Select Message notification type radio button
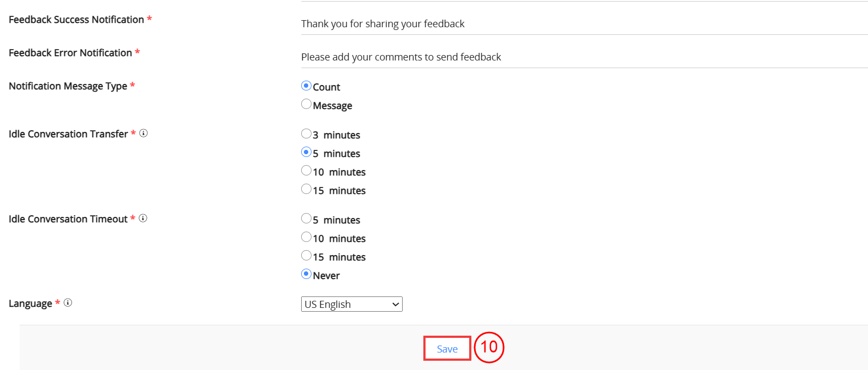This screenshot has width=868, height=370. click(307, 104)
